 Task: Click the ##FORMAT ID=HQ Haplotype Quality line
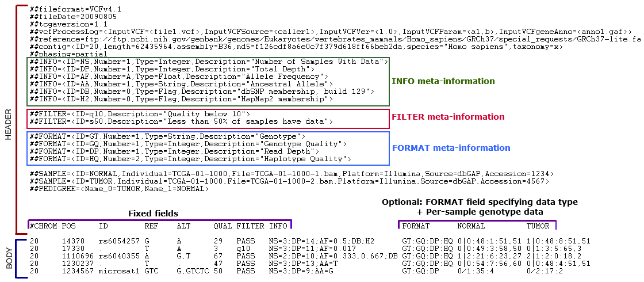[190, 159]
